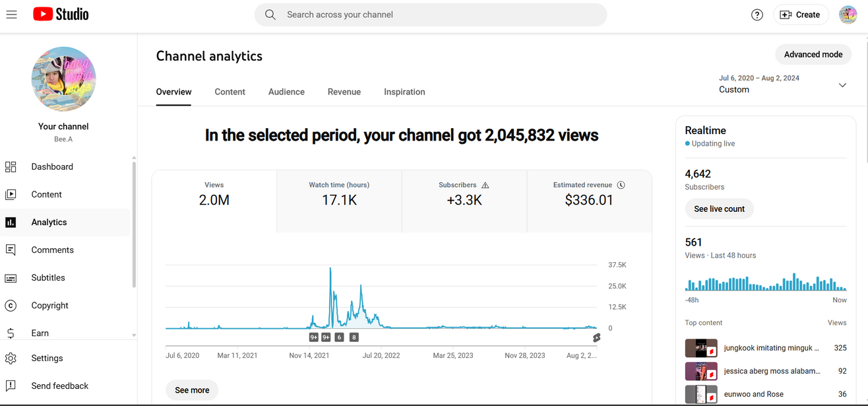This screenshot has width=868, height=406.
Task: Open Dashboard from the sidebar
Action: click(x=51, y=167)
